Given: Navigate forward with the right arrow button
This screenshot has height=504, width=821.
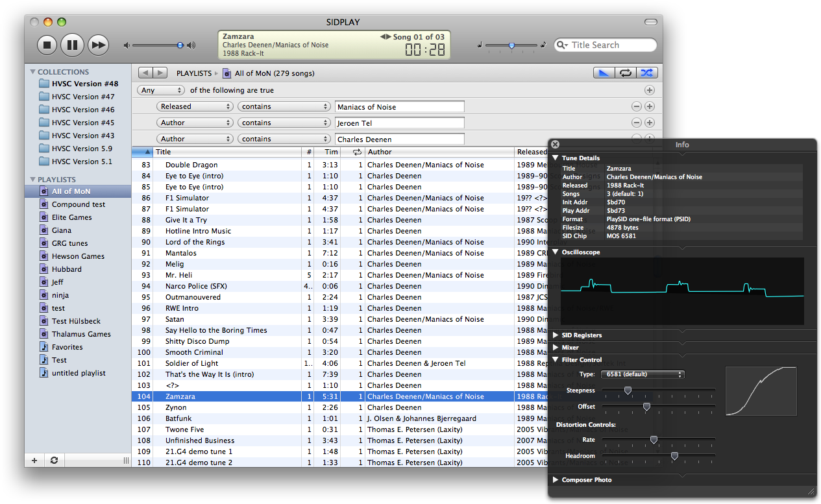Looking at the screenshot, I should tap(160, 73).
